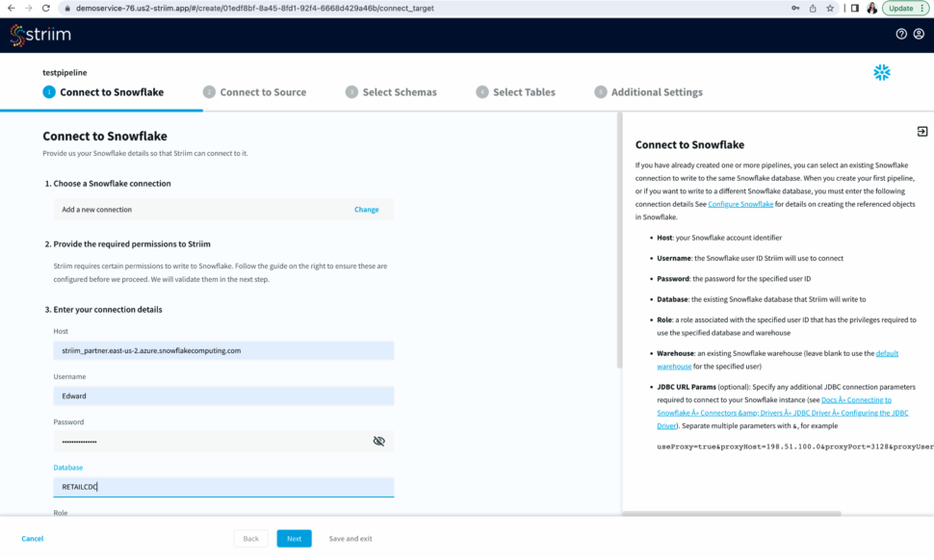Open the user account profile icon
Screen dimensions: 934x560
click(919, 34)
